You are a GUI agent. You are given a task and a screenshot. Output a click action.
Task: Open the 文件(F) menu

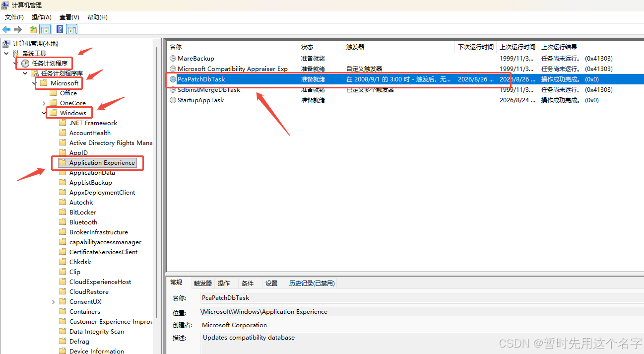click(14, 17)
